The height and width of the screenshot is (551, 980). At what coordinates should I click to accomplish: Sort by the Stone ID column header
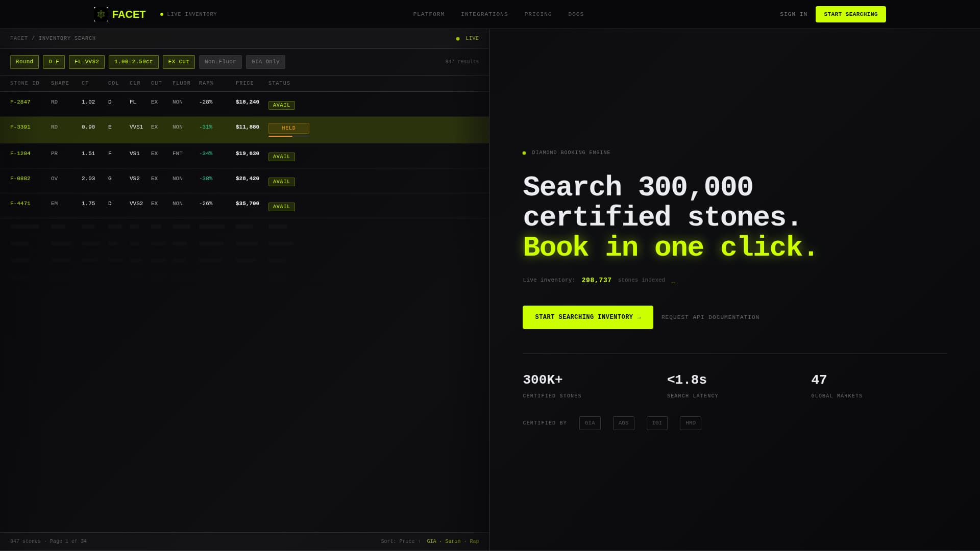(x=24, y=83)
